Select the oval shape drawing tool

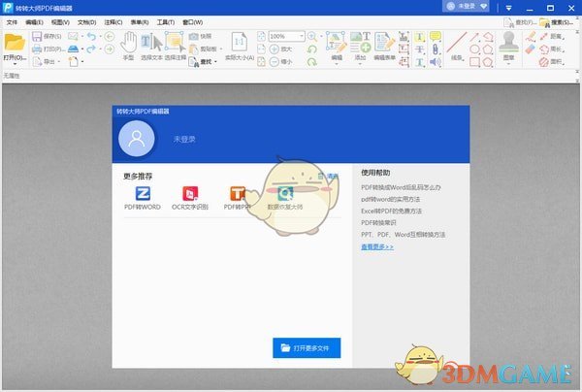pos(474,49)
